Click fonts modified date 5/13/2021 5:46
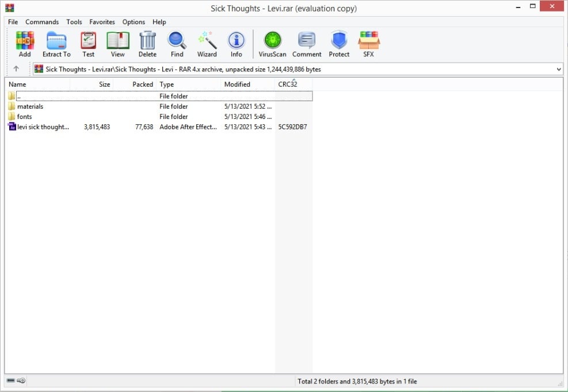This screenshot has height=392, width=568. (248, 117)
